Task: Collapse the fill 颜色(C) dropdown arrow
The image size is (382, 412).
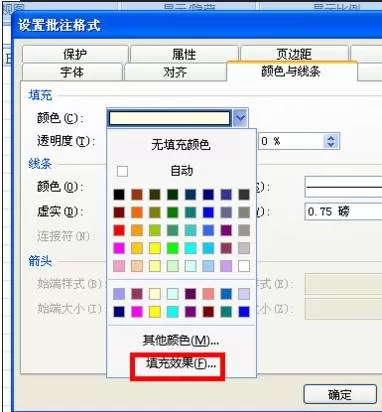Action: (x=240, y=118)
